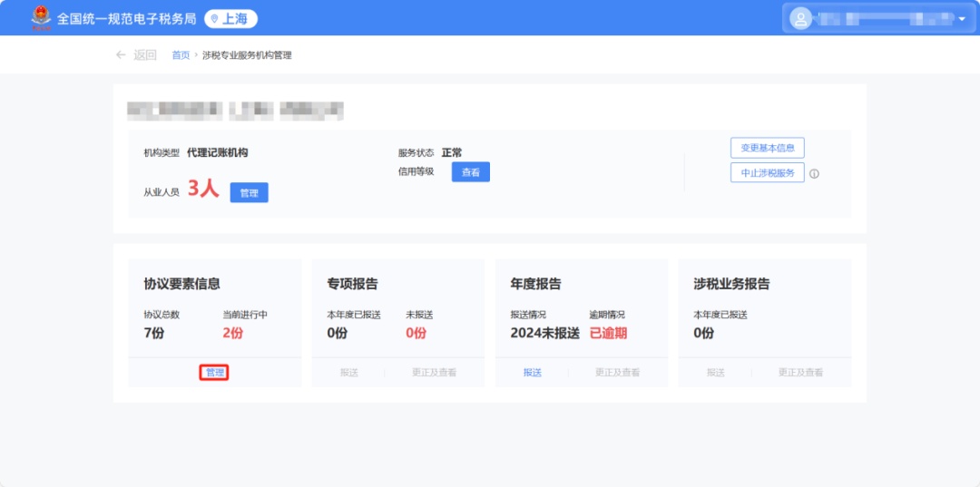Image resolution: width=980 pixels, height=487 pixels.
Task: Click 报送 under 年度报告
Action: pos(532,373)
